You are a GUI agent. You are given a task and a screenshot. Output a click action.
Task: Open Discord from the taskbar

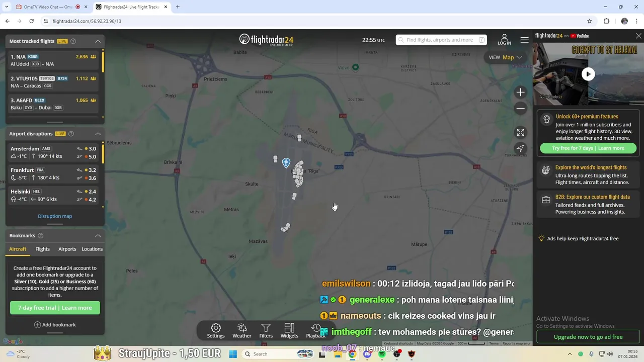click(367, 354)
